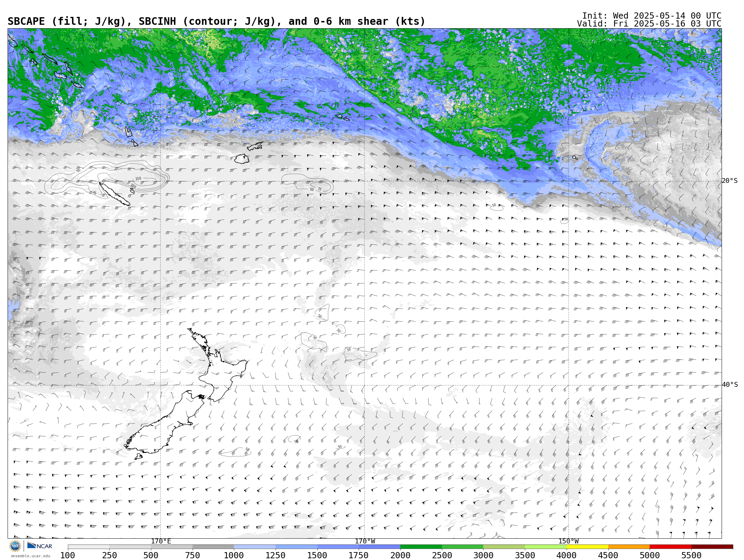Click the SBCAPE, SBCINH and shear map title
The width and height of the screenshot is (744, 560).
pos(216,21)
